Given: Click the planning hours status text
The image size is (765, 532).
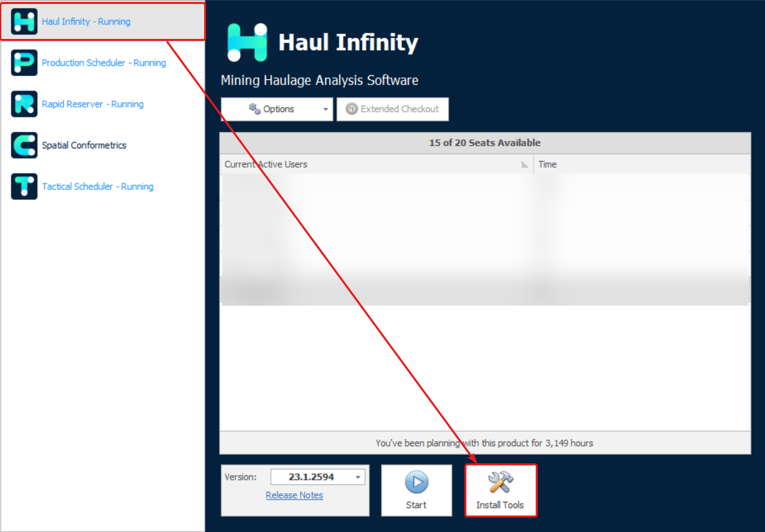Looking at the screenshot, I should pos(484,444).
